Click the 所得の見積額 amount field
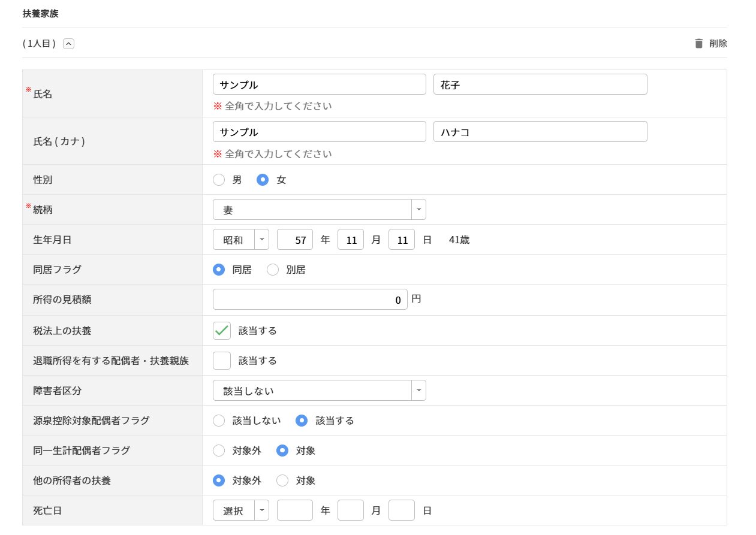The height and width of the screenshot is (535, 756). click(x=310, y=300)
